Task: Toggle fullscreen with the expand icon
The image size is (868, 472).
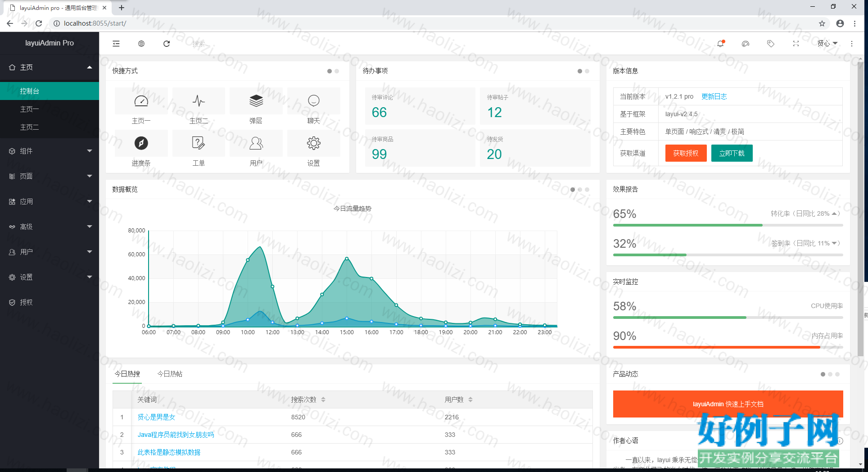Action: (796, 44)
